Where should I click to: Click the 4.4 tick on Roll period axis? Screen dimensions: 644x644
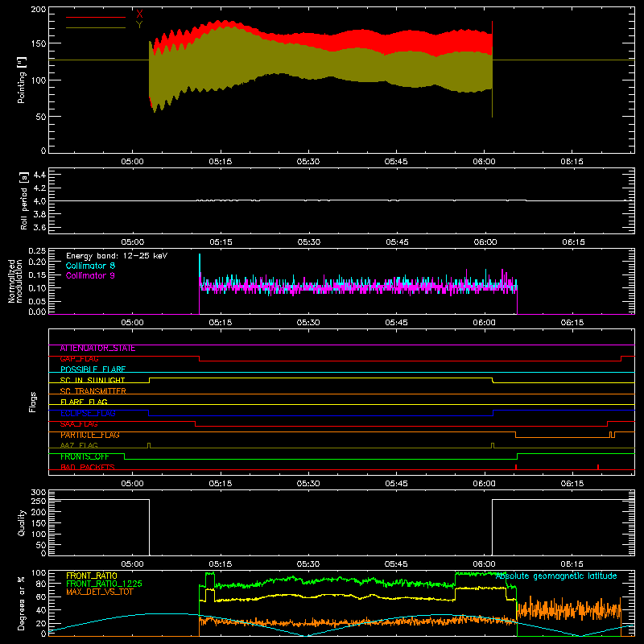click(x=39, y=175)
